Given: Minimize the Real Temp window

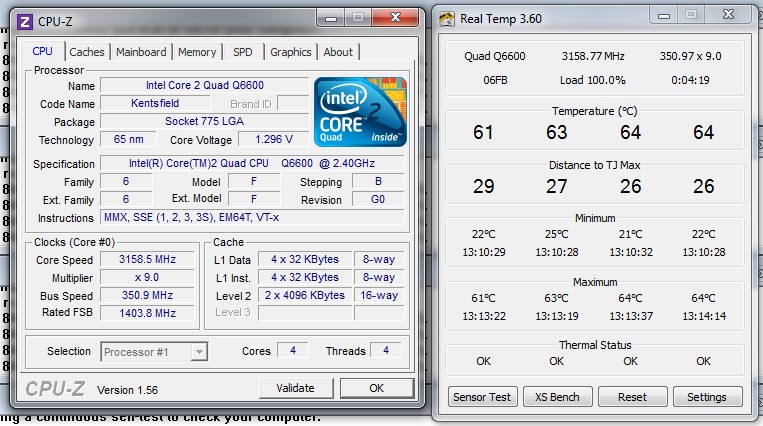Looking at the screenshot, I should point(664,15).
